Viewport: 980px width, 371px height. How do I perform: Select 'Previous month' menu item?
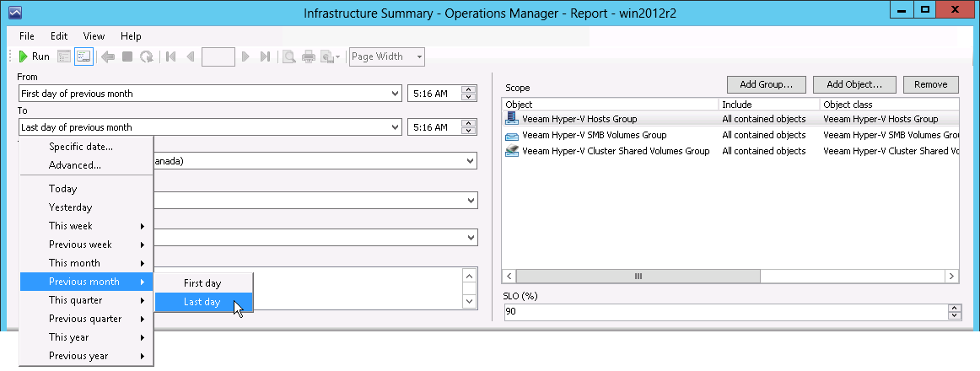[86, 282]
